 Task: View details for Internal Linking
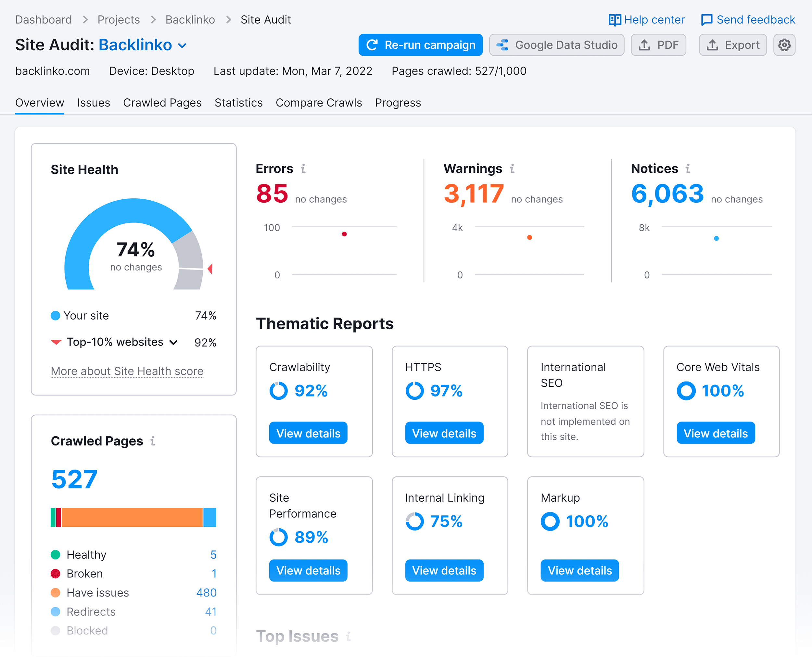click(444, 571)
